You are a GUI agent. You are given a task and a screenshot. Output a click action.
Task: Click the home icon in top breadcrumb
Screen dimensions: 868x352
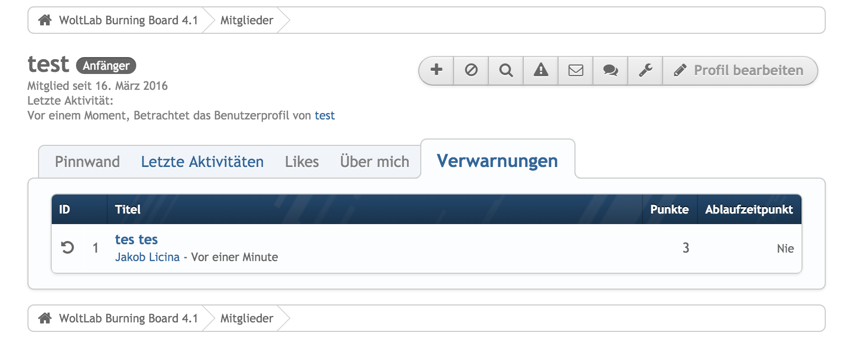pos(45,20)
